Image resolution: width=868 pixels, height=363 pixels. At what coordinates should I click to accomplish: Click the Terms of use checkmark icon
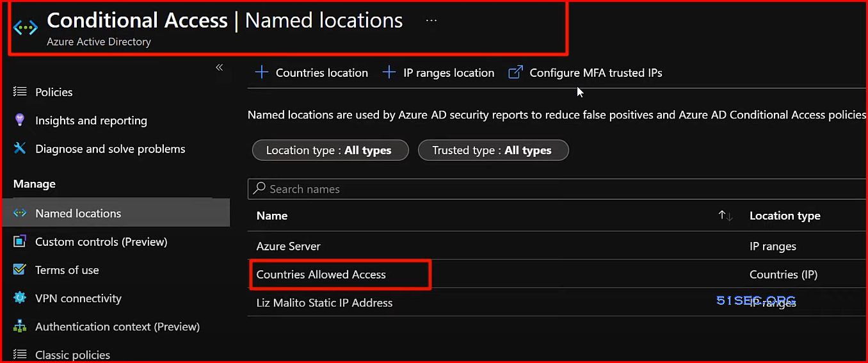(20, 270)
